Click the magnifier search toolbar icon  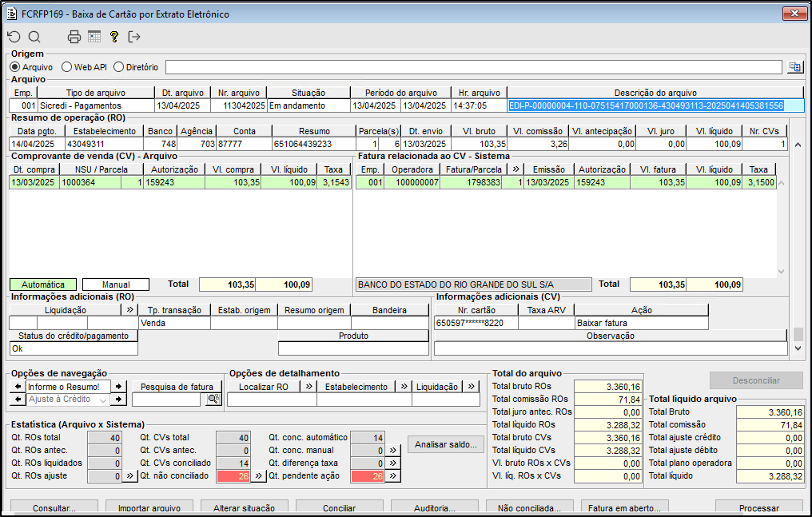pyautogui.click(x=34, y=37)
